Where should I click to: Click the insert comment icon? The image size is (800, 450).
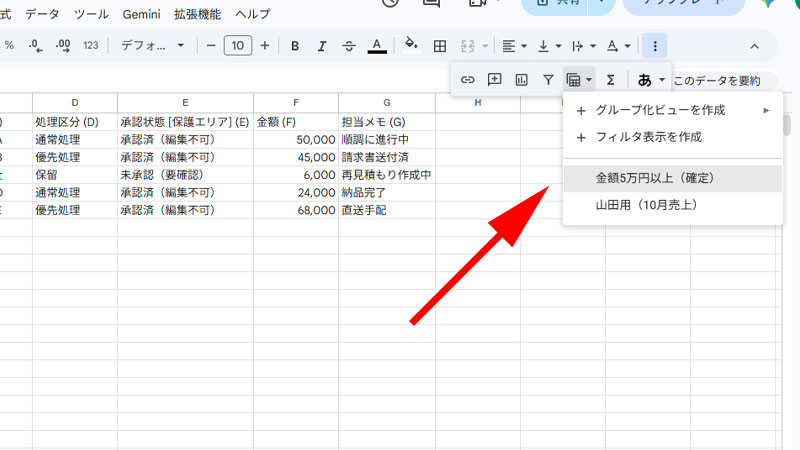[x=494, y=80]
